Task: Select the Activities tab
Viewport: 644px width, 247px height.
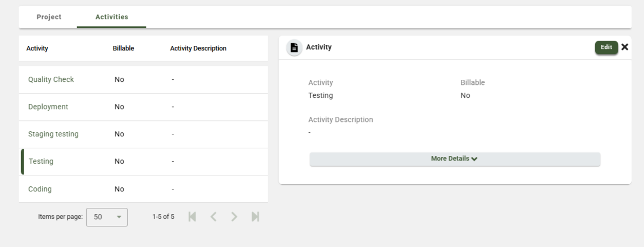Action: (111, 17)
